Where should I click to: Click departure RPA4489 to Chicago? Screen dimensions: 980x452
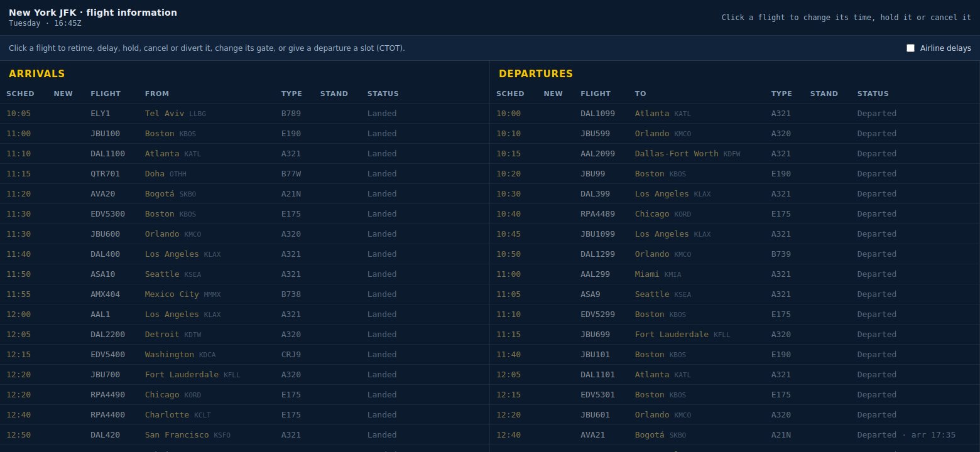click(x=735, y=214)
